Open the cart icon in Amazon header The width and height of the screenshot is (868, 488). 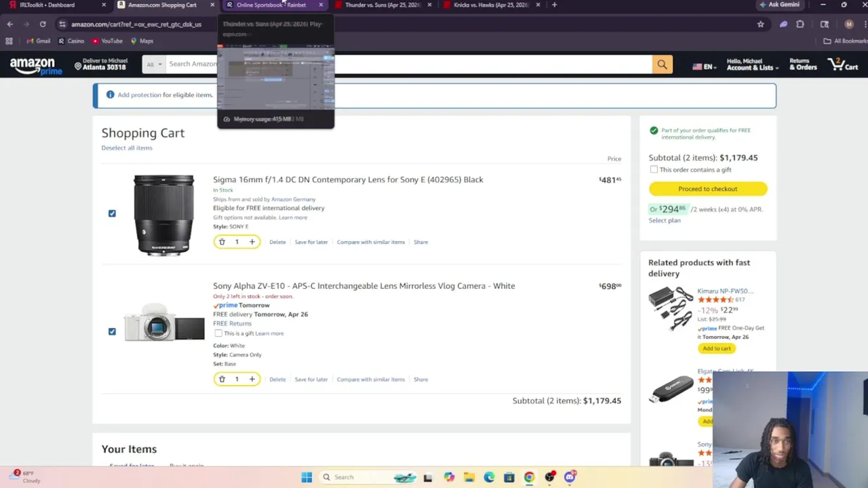tap(843, 64)
